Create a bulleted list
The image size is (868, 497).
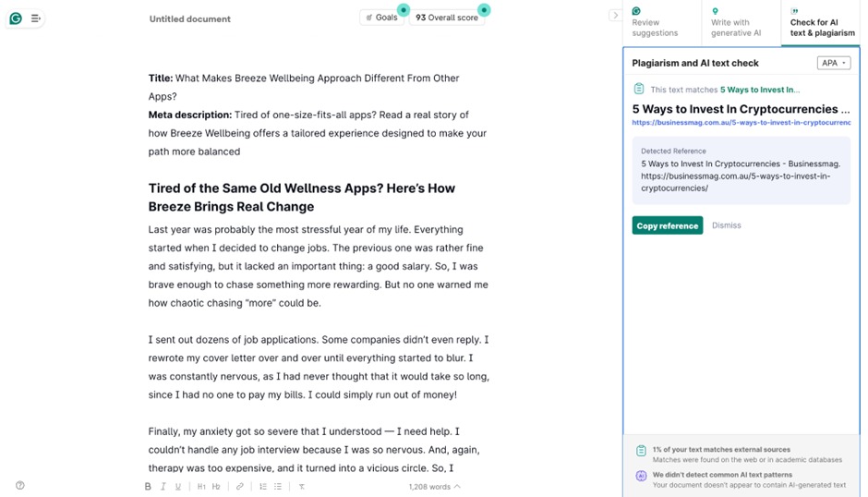pos(278,486)
